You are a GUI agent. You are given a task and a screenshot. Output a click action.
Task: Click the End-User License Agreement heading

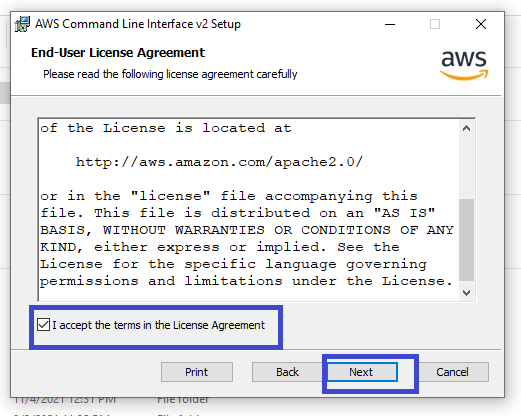click(118, 53)
